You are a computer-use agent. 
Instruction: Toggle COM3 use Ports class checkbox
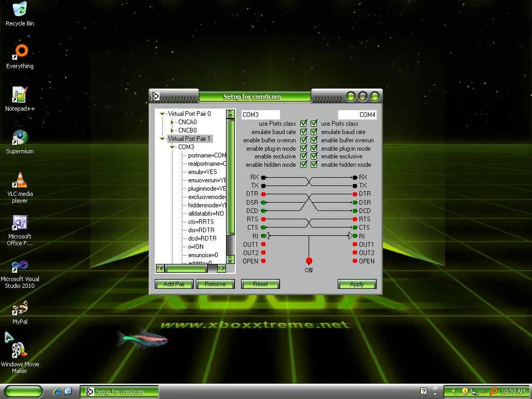click(303, 124)
